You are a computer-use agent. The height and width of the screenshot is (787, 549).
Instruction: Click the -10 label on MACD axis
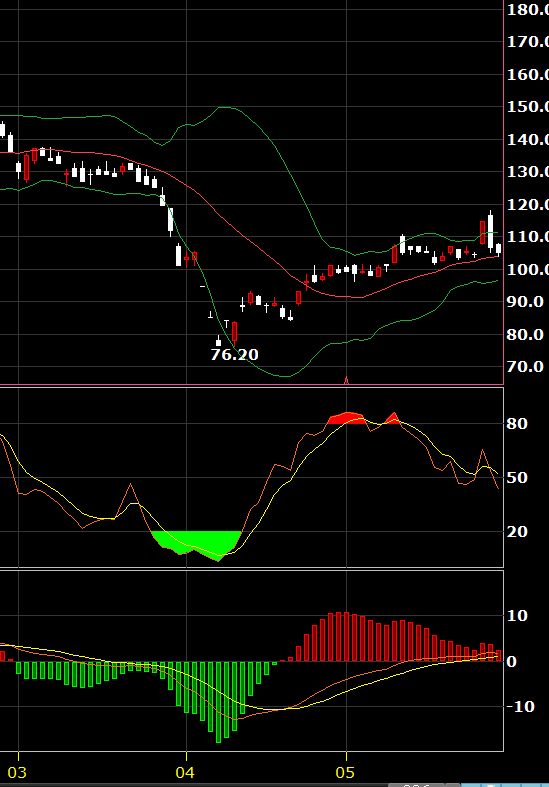pyautogui.click(x=520, y=707)
